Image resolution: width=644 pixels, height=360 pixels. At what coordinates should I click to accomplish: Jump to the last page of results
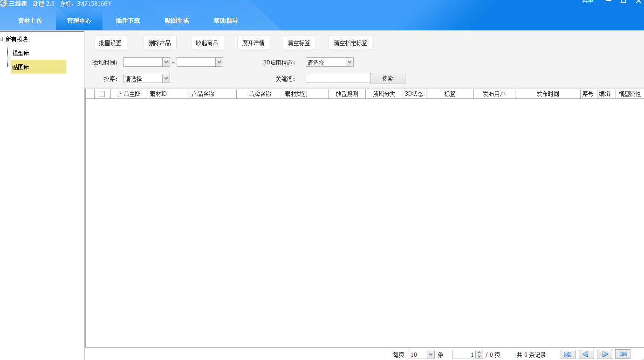623,354
